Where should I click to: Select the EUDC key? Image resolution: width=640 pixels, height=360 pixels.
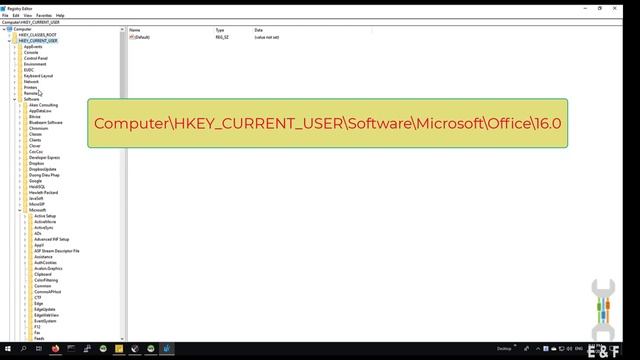(x=29, y=70)
